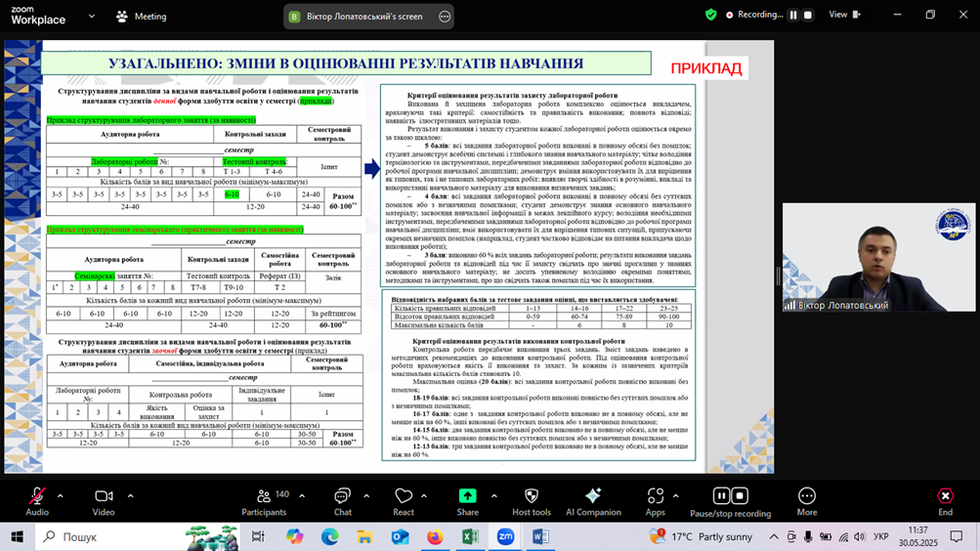Open Excel from taskbar

click(x=470, y=536)
